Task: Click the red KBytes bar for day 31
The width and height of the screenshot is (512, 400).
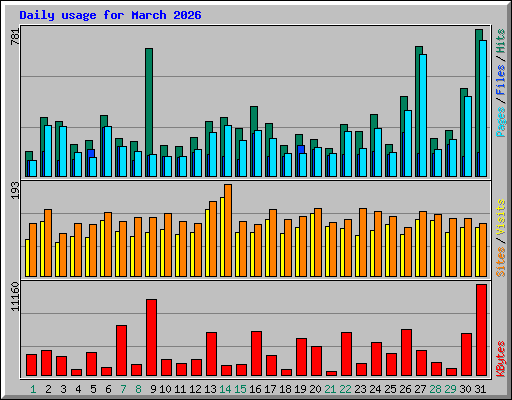Action: 481,330
